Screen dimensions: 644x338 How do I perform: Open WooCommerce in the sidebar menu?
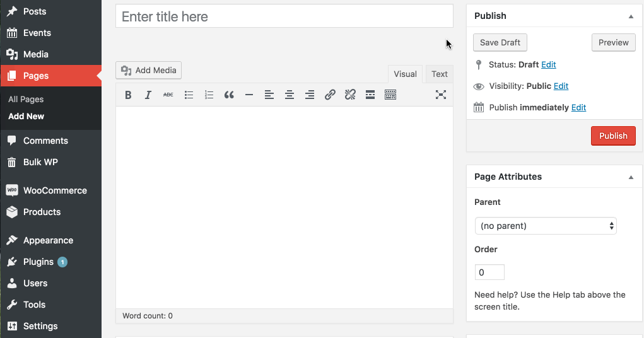[54, 190]
